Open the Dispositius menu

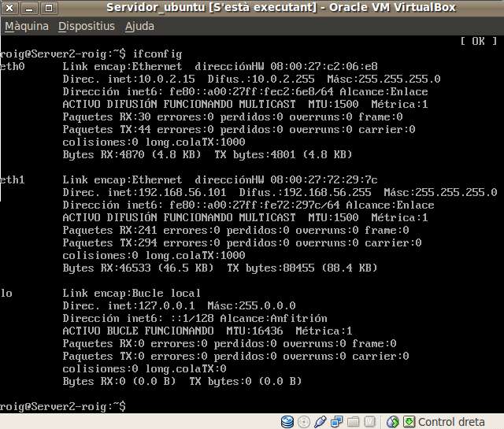87,26
